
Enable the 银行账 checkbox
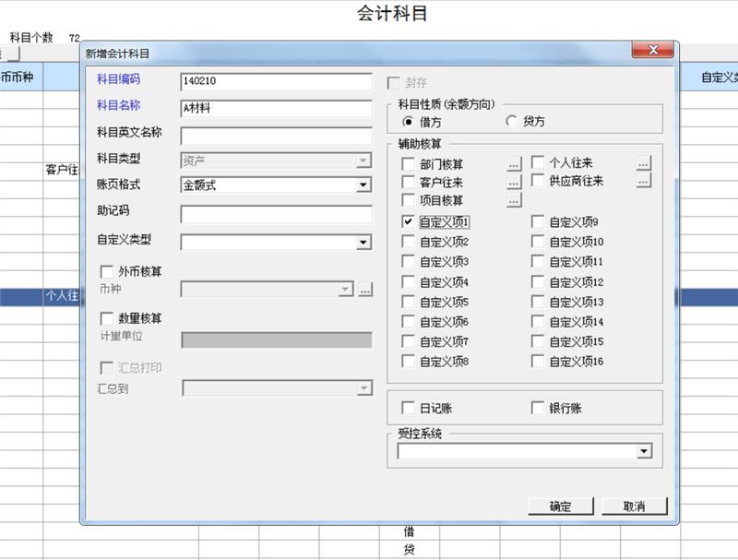[x=539, y=408]
